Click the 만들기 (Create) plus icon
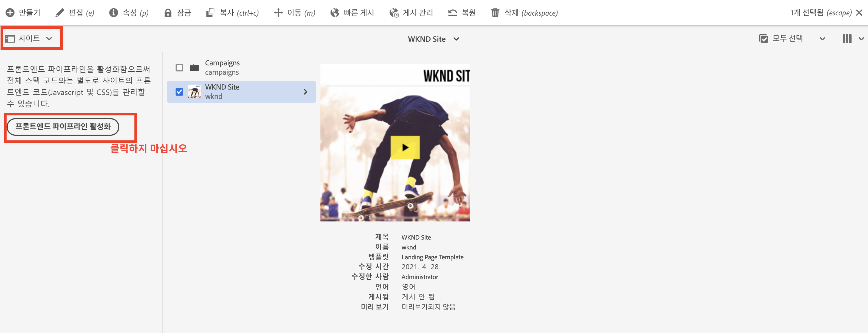 point(10,13)
